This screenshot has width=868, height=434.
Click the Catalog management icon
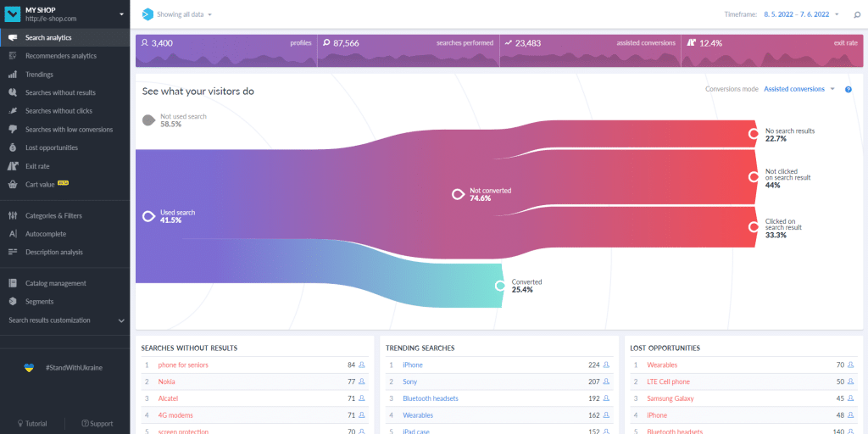(13, 283)
